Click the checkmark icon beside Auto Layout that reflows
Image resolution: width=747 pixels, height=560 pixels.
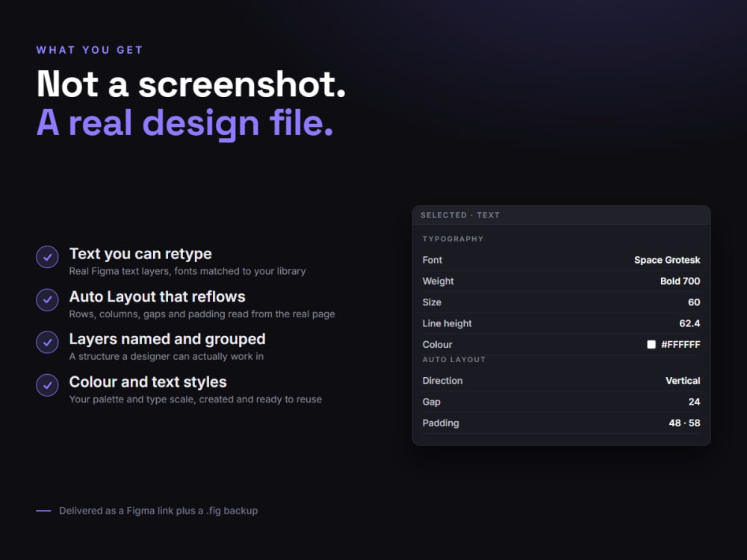pyautogui.click(x=47, y=300)
